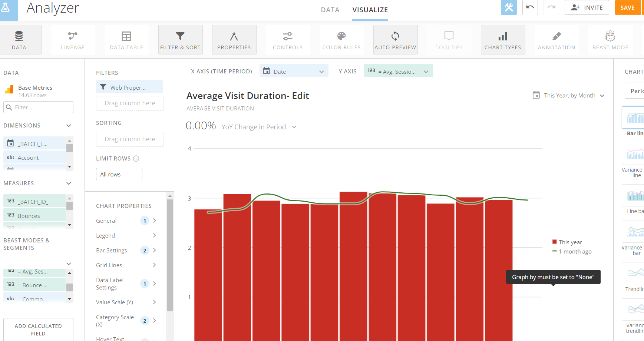This screenshot has width=644, height=341.
Task: View the data Lineage
Action: [73, 39]
